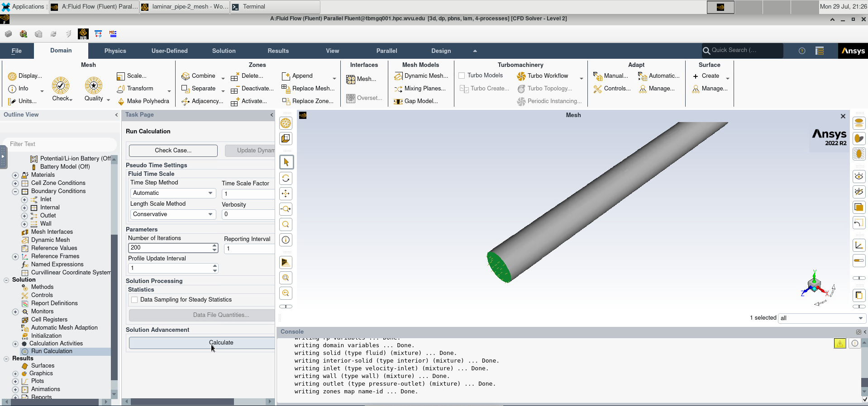This screenshot has height=406, width=868.
Task: Click the import mesh box icon with green arrow
Action: click(x=24, y=34)
